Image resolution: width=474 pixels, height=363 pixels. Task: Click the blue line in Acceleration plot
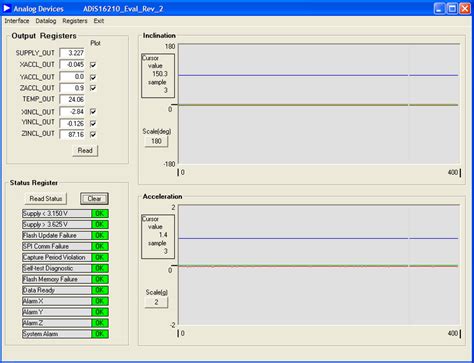pyautogui.click(x=318, y=238)
